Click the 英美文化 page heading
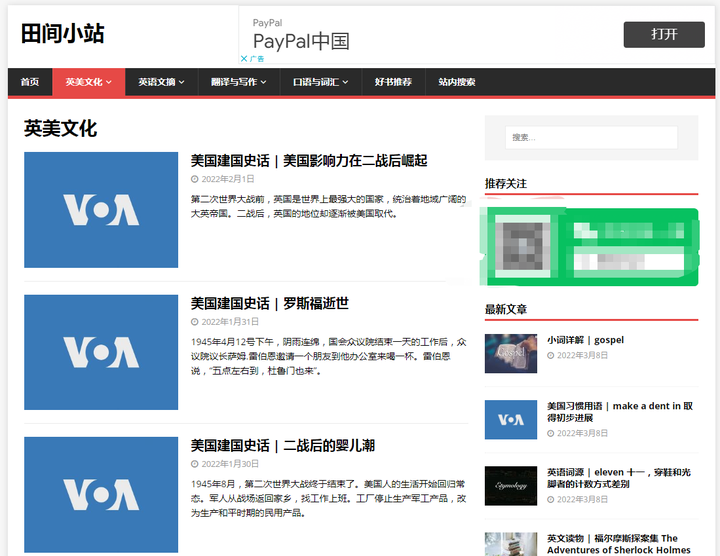 [x=60, y=129]
